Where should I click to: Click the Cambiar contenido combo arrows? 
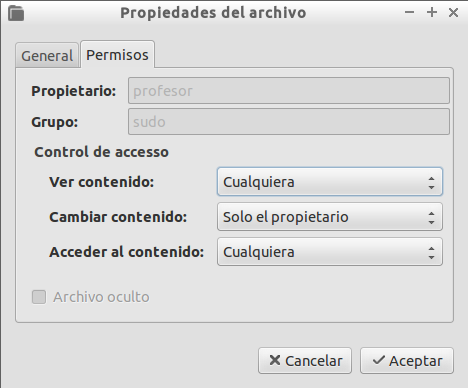431,218
